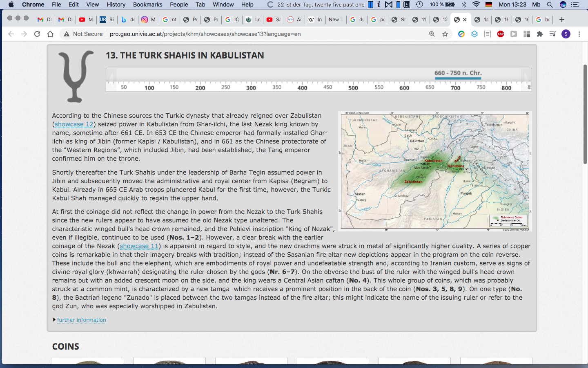Viewport: 588px width, 368px height.
Task: Click the colorful circular extension icon
Action: [x=461, y=34]
